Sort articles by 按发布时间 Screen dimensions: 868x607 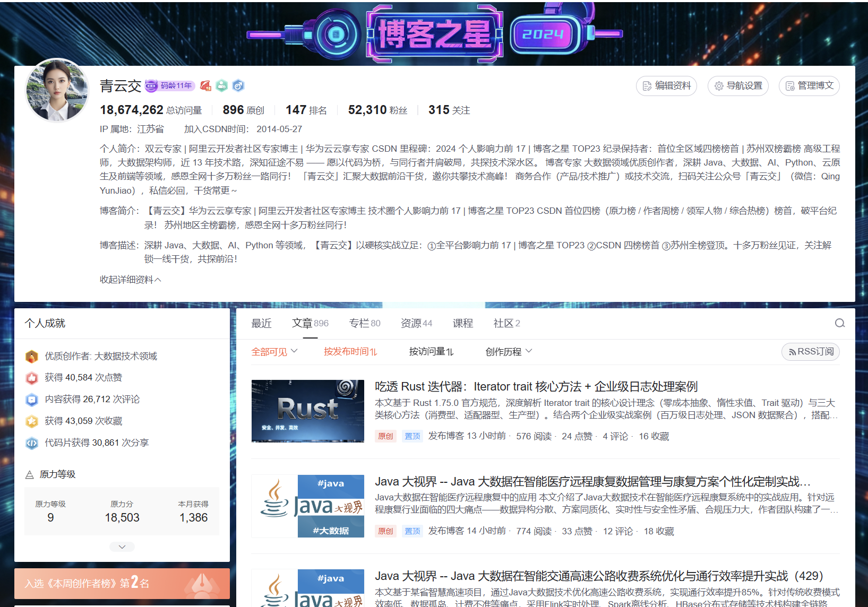[350, 351]
